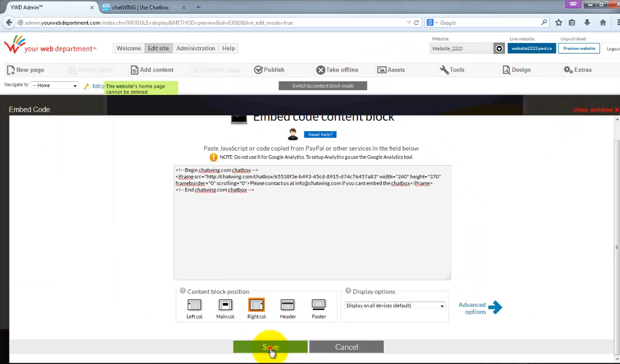Click the Google search field
The width and height of the screenshot is (620, 364).
(x=489, y=23)
